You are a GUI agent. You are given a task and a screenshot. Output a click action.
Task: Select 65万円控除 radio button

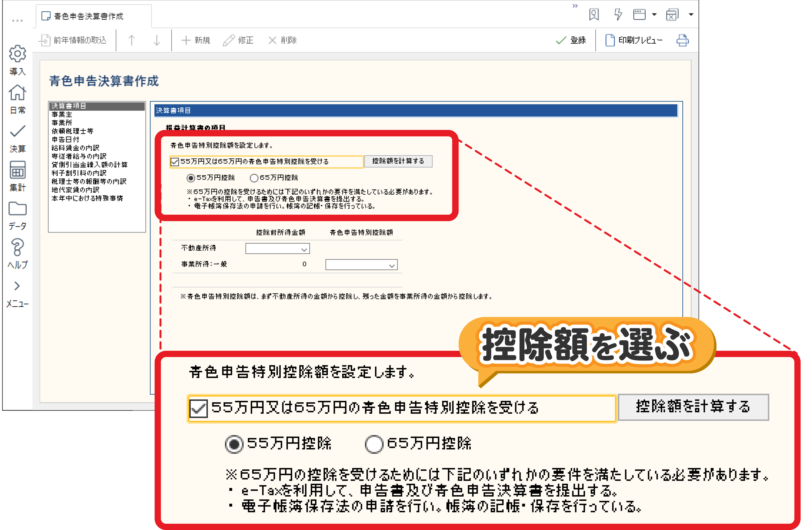[254, 178]
